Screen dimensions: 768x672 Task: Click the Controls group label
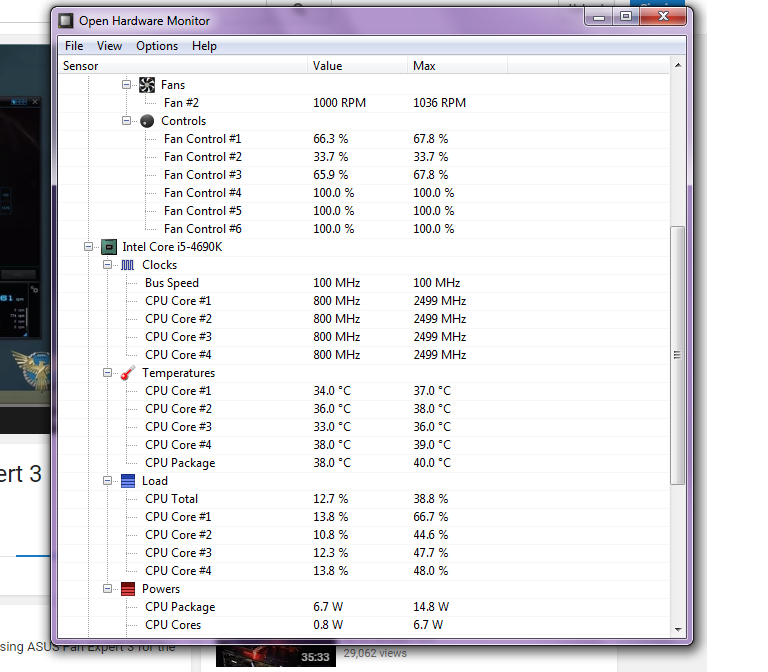click(184, 121)
